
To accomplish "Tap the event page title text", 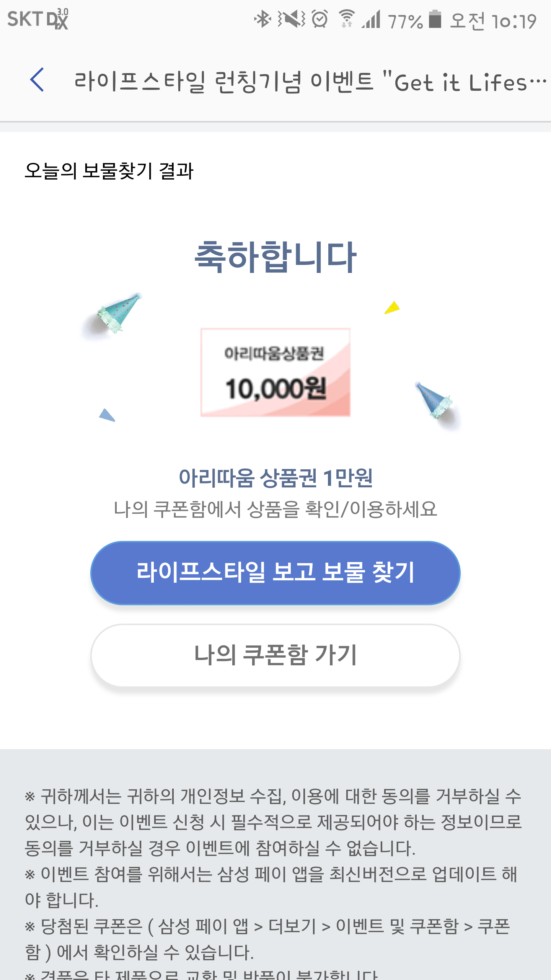I will (x=310, y=82).
